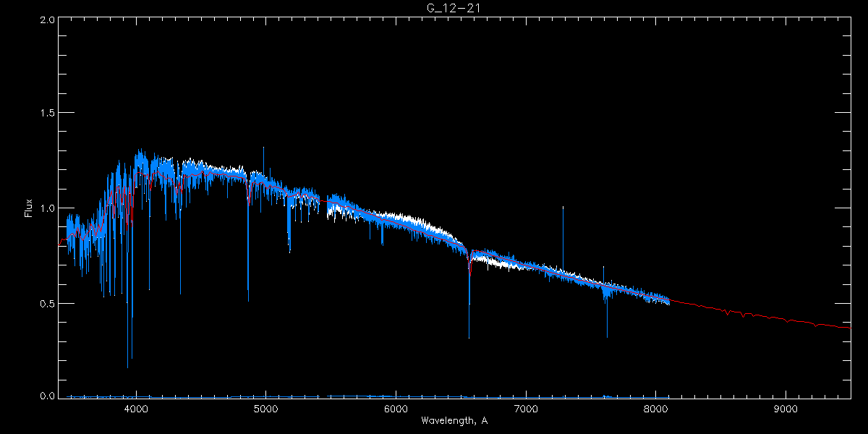Click the 0.0 flux tick label

click(47, 396)
